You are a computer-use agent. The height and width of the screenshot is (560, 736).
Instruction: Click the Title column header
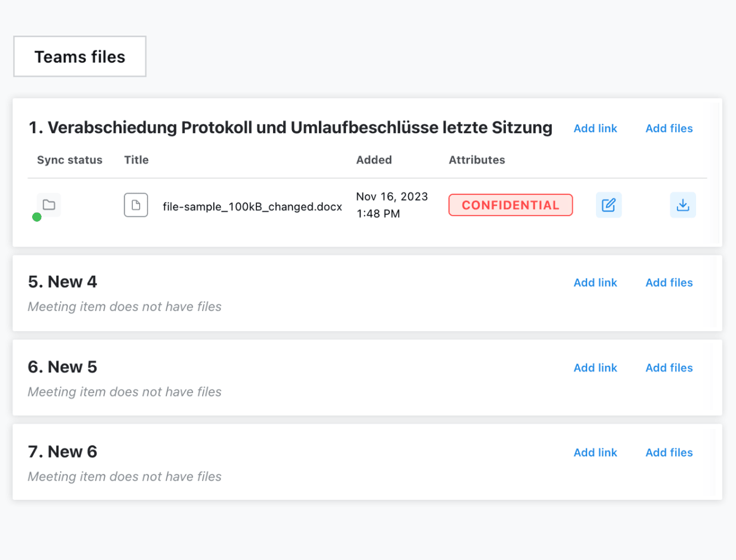coord(136,160)
